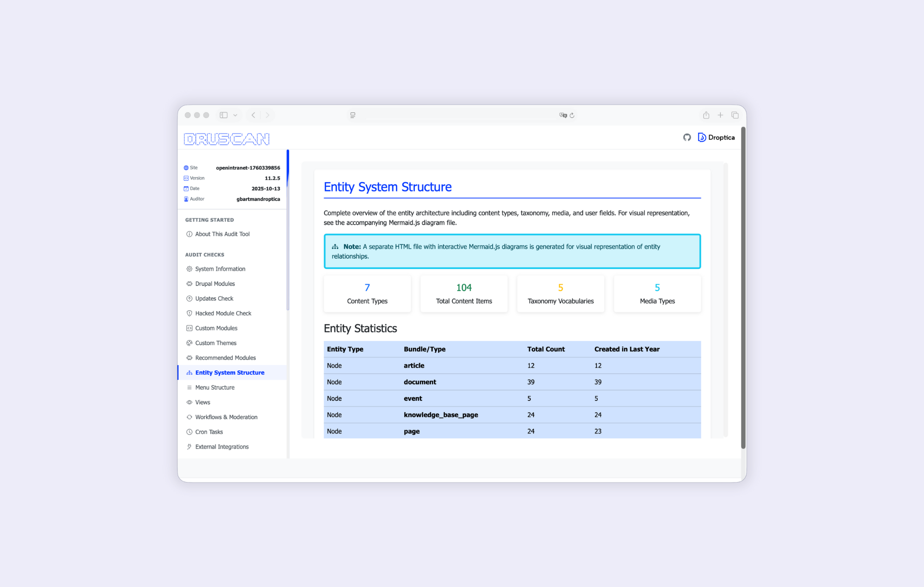Open Drupal Modules section
The height and width of the screenshot is (587, 924).
[x=215, y=283]
